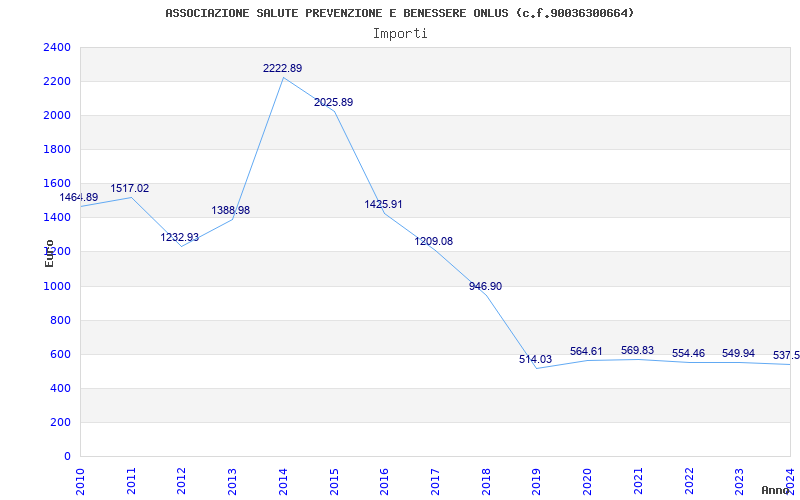Click the y-axis tick 200

[x=61, y=422]
